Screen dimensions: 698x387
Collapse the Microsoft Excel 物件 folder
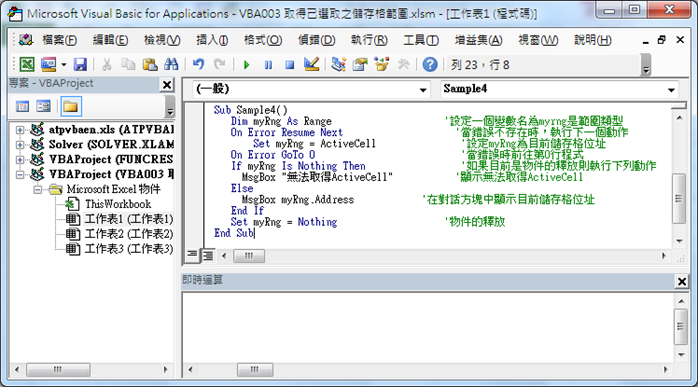point(38,190)
